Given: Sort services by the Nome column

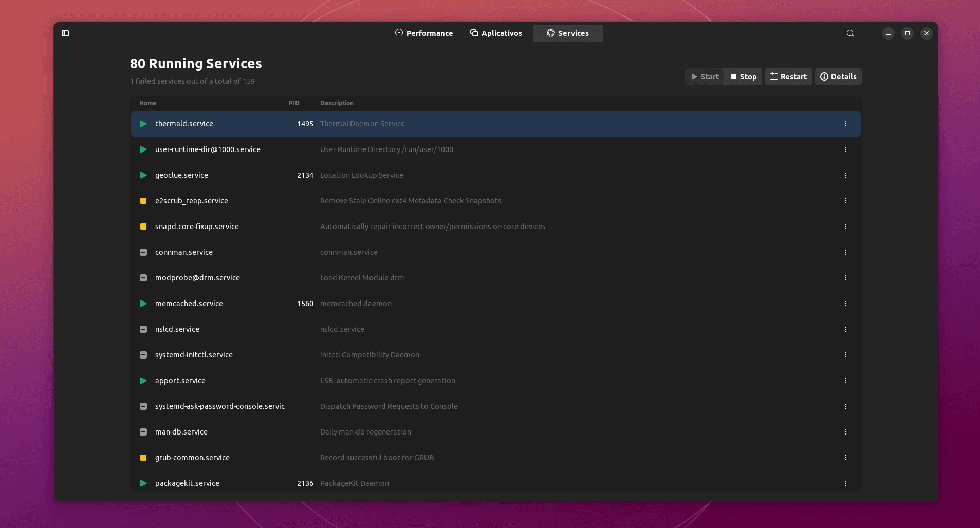Looking at the screenshot, I should coord(147,103).
